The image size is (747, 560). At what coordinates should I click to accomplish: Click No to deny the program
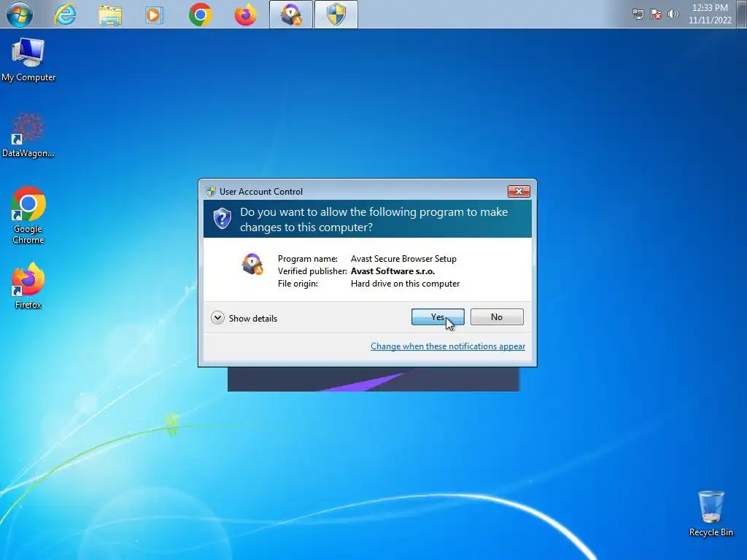point(497,316)
